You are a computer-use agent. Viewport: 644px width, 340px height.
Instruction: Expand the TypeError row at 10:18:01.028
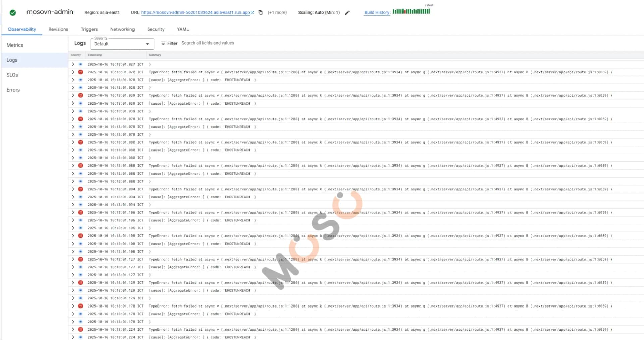click(73, 72)
